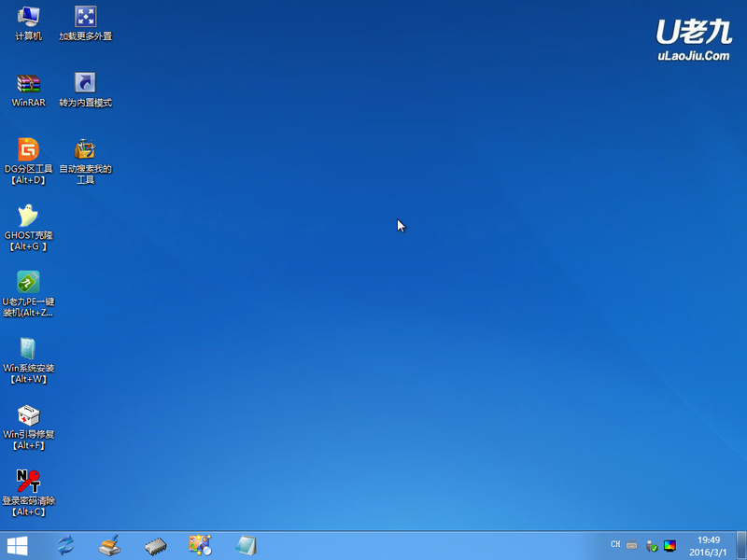Open the 计算机 desktop icon

pos(28,23)
